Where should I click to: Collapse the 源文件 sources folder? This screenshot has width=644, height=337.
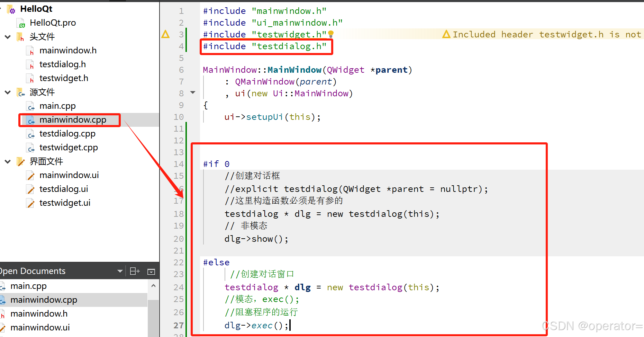tap(8, 92)
